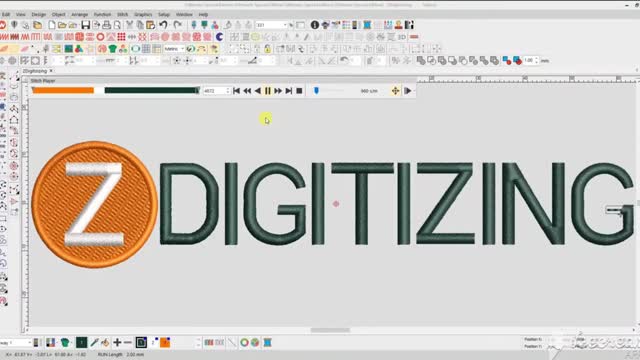
Task: Open the Help menu
Action: 203,14
